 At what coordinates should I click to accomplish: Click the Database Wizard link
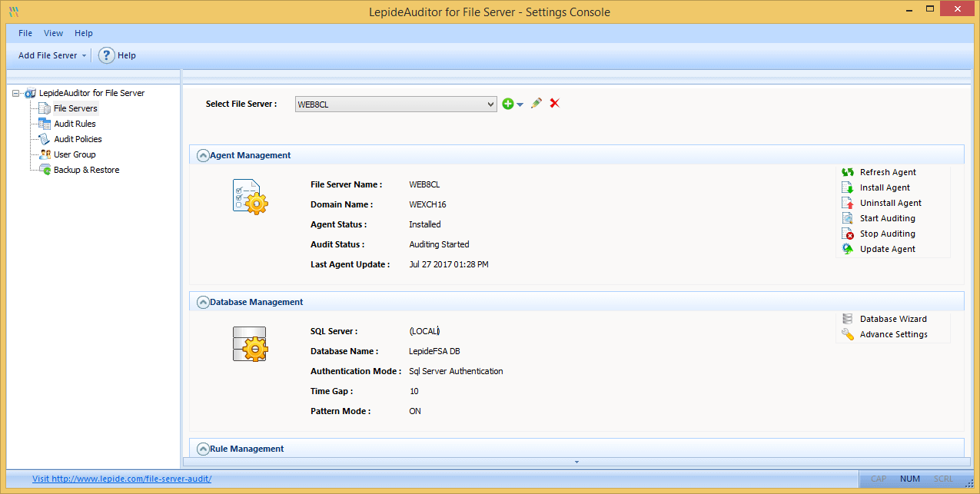pos(893,319)
